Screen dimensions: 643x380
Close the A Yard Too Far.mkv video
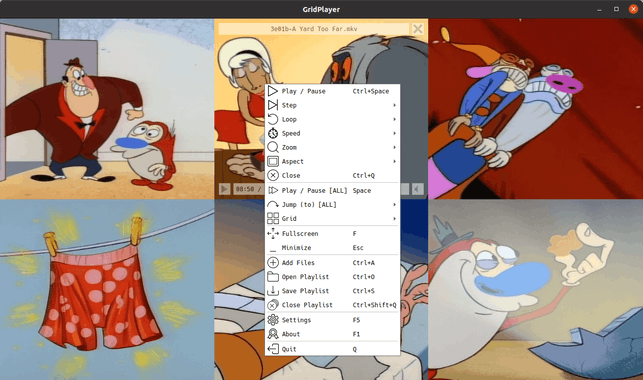tap(417, 29)
